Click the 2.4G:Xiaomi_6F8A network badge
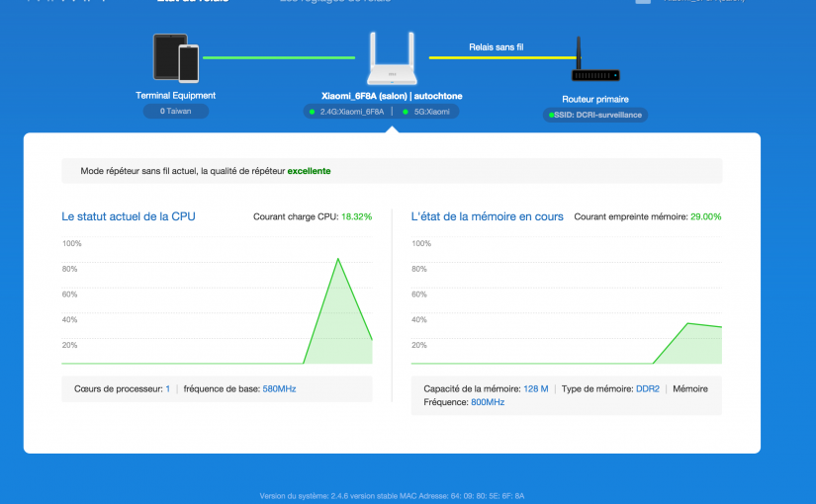 point(347,112)
